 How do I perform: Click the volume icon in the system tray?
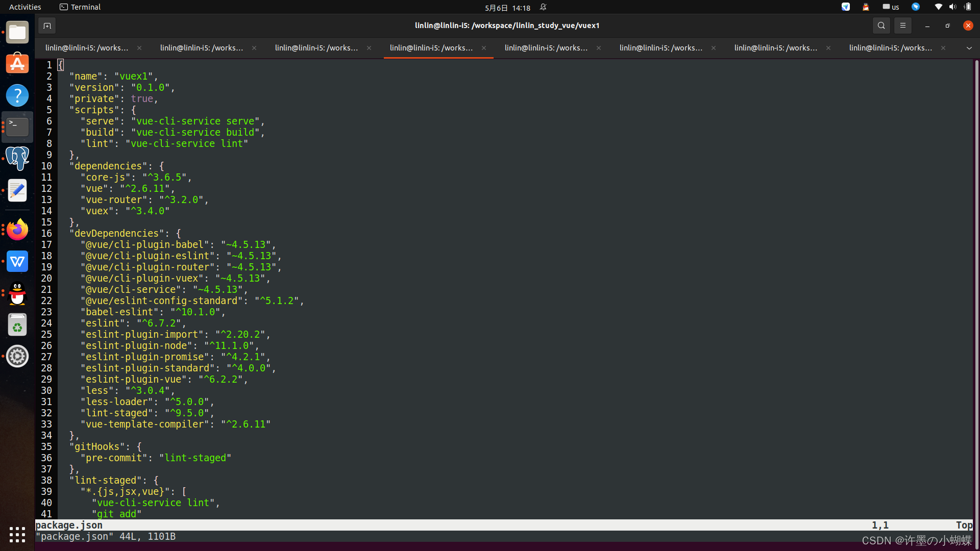tap(952, 7)
